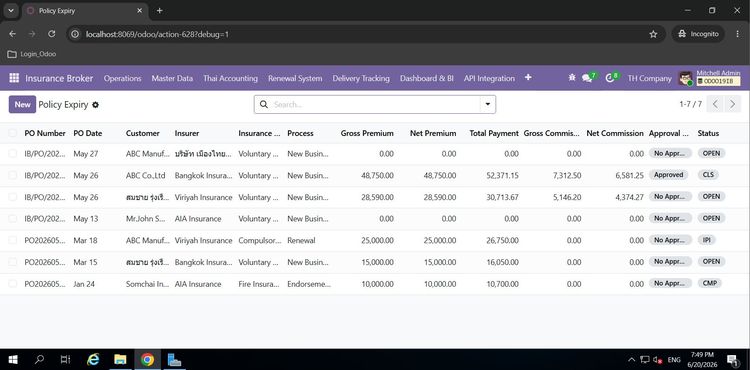Bookmark this page with star icon
750x370 pixels.
point(653,34)
